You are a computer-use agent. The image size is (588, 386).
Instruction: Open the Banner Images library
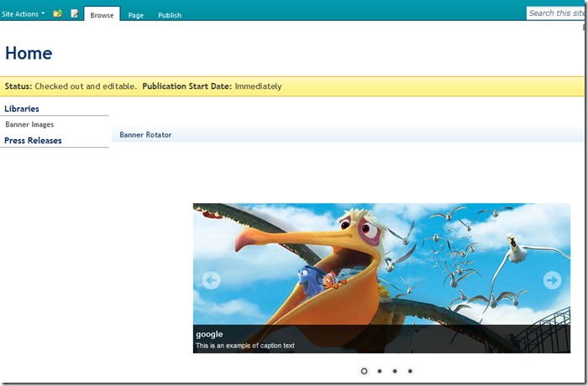point(29,124)
